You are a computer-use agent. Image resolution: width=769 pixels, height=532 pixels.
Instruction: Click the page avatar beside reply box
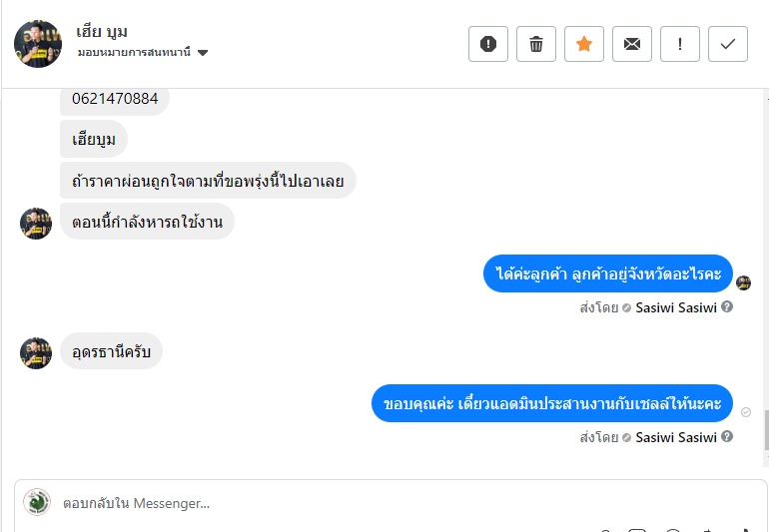[37, 501]
